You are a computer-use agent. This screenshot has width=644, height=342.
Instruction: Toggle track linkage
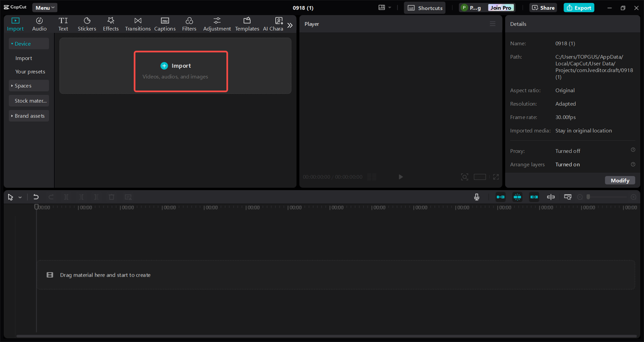pyautogui.click(x=534, y=197)
